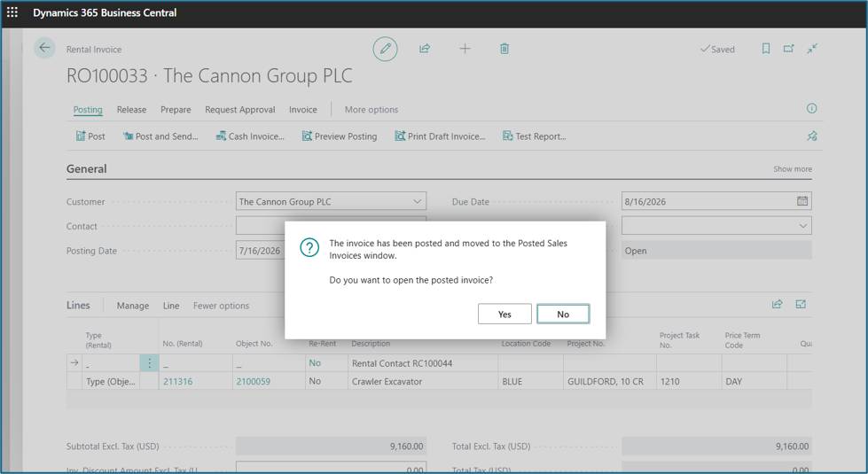This screenshot has width=868, height=474.
Task: Click the row selector arrow
Action: click(x=74, y=363)
